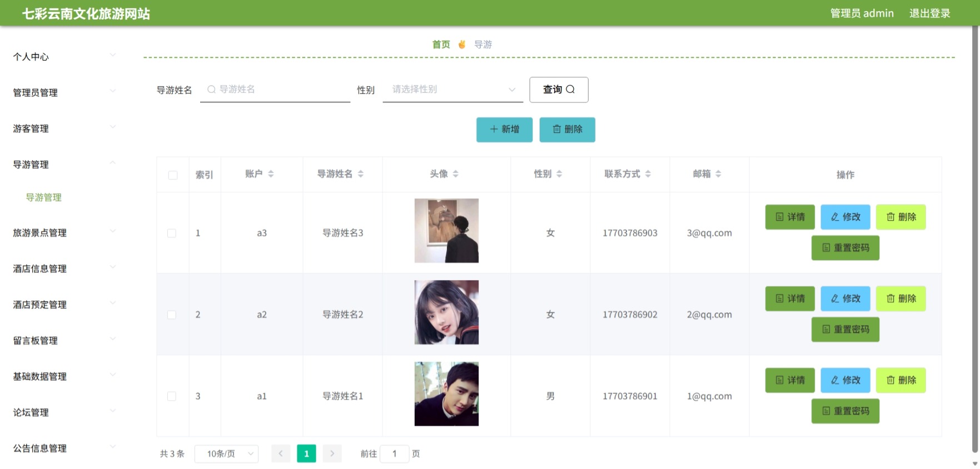Delete guide a1 using its 删除 button

point(901,380)
